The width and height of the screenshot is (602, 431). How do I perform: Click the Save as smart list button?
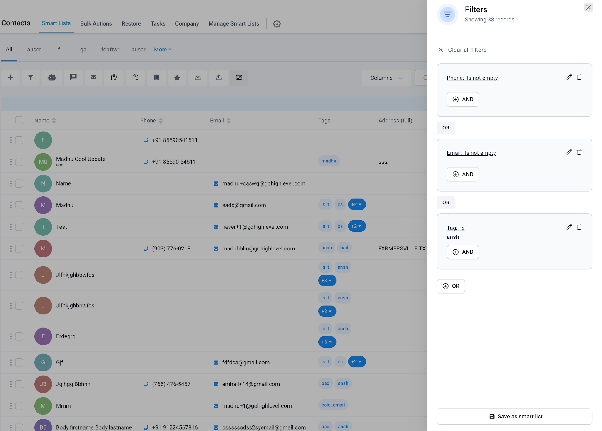point(514,416)
